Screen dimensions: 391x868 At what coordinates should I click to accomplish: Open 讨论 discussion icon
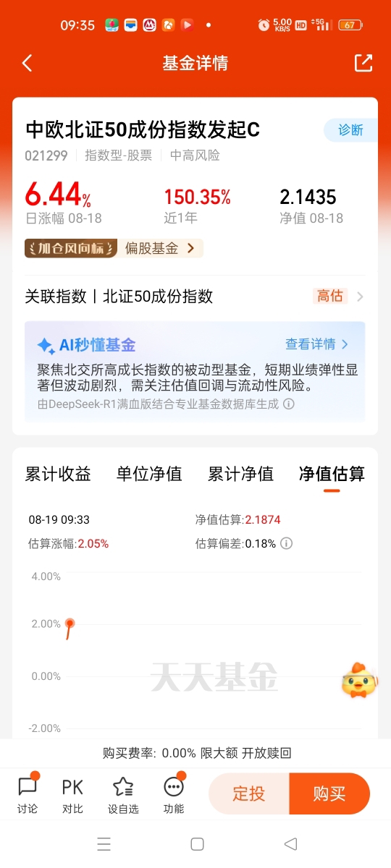28,794
